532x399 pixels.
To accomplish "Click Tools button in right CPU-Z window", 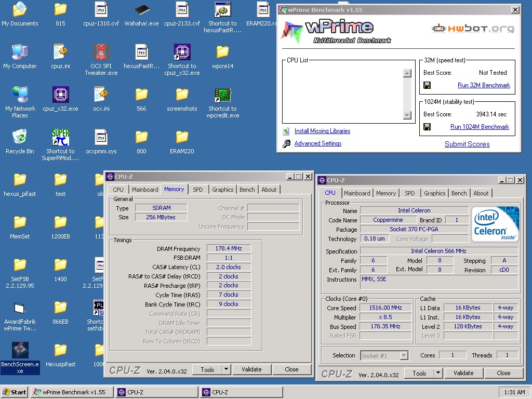I will [x=419, y=373].
